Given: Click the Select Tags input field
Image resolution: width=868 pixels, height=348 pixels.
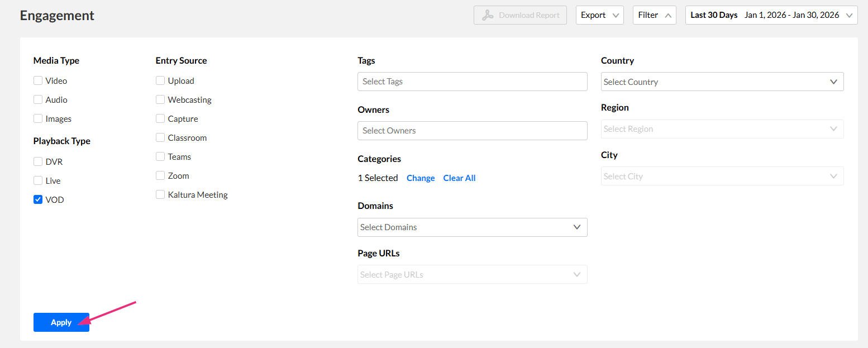Looking at the screenshot, I should coord(472,82).
